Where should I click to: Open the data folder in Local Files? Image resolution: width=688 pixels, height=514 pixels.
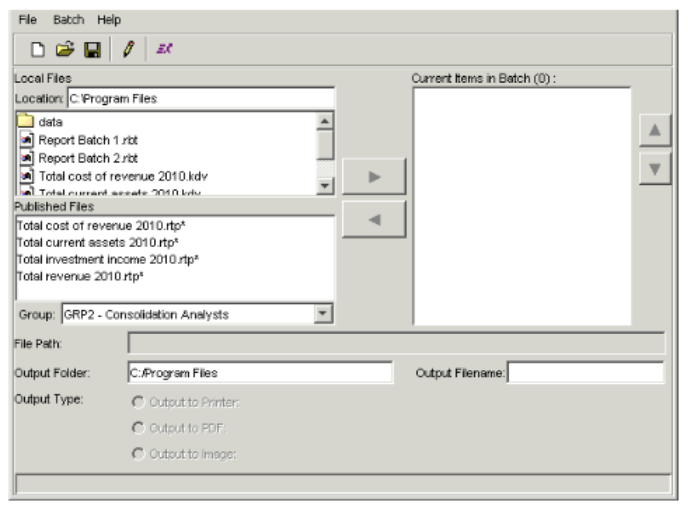pos(50,121)
